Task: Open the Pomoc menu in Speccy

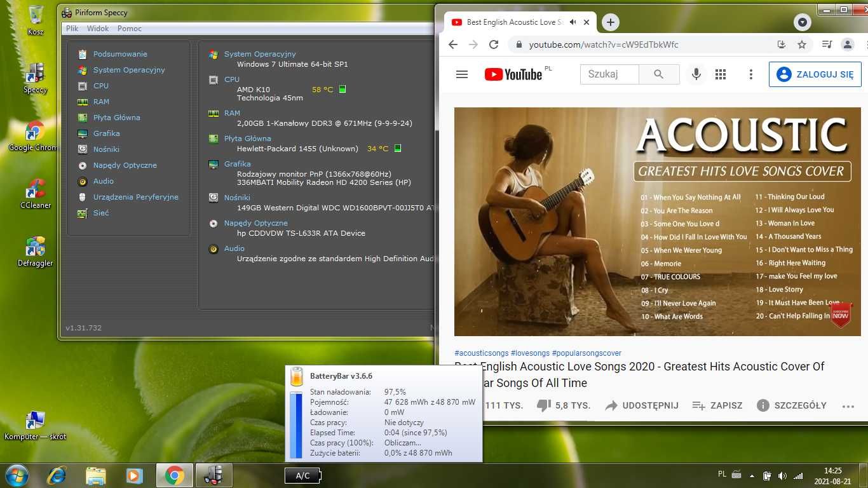Action: (x=130, y=29)
